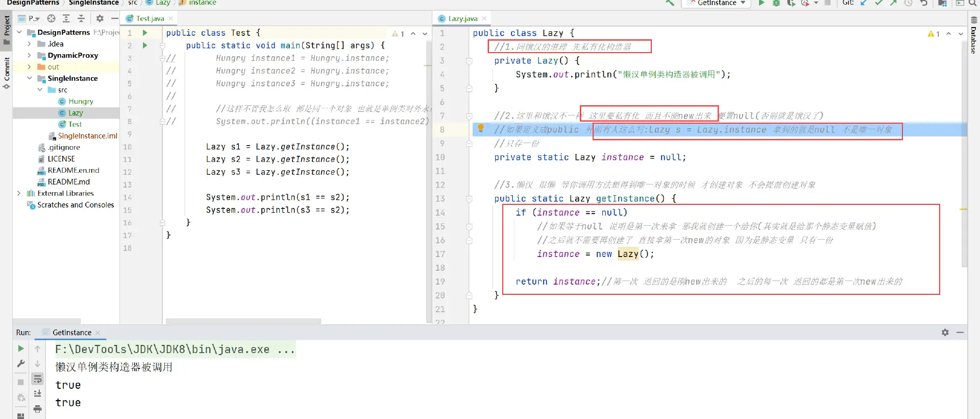The height and width of the screenshot is (419, 980).
Task: Toggle the Commit tool window tab
Action: pos(6,73)
